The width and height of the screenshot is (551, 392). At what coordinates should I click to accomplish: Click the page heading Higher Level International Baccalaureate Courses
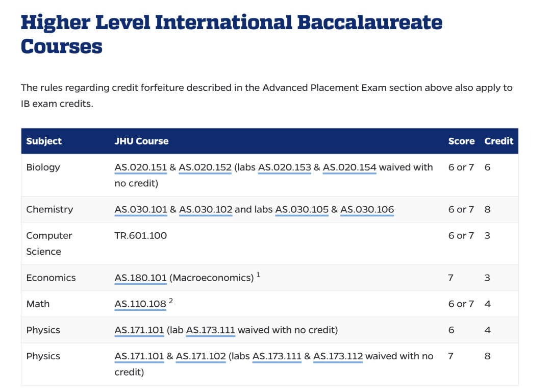[232, 34]
